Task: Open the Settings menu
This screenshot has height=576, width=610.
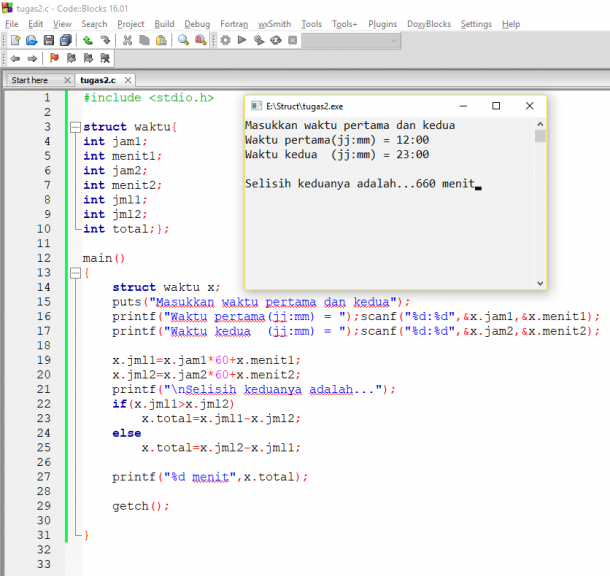Action: [x=476, y=24]
